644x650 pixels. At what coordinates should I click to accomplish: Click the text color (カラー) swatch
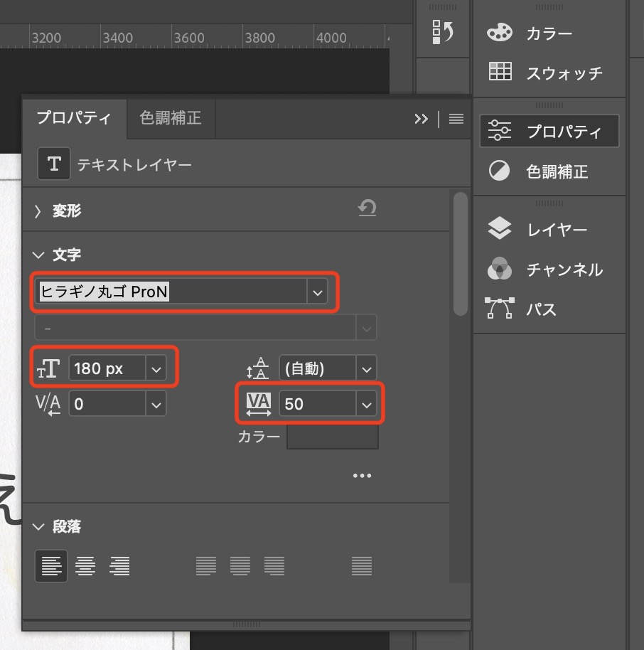[332, 437]
